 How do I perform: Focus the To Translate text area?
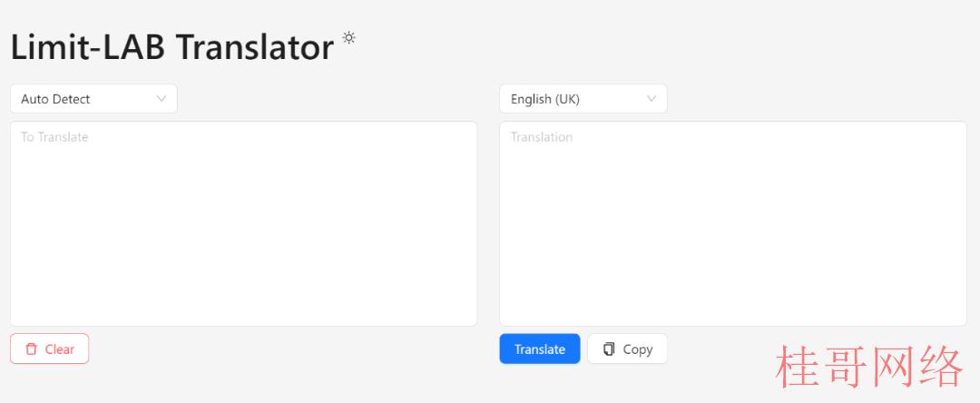(x=244, y=223)
